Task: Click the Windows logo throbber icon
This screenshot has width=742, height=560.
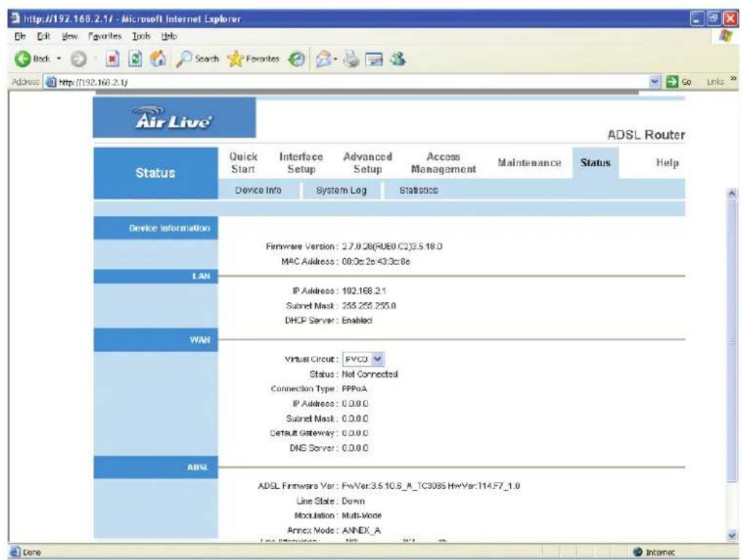Action: coord(725,36)
